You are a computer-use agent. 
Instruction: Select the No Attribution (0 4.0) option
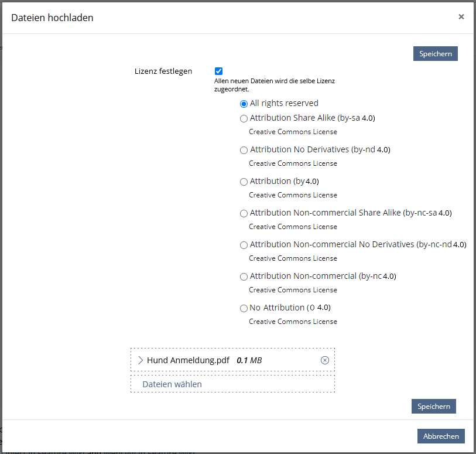pyautogui.click(x=244, y=308)
